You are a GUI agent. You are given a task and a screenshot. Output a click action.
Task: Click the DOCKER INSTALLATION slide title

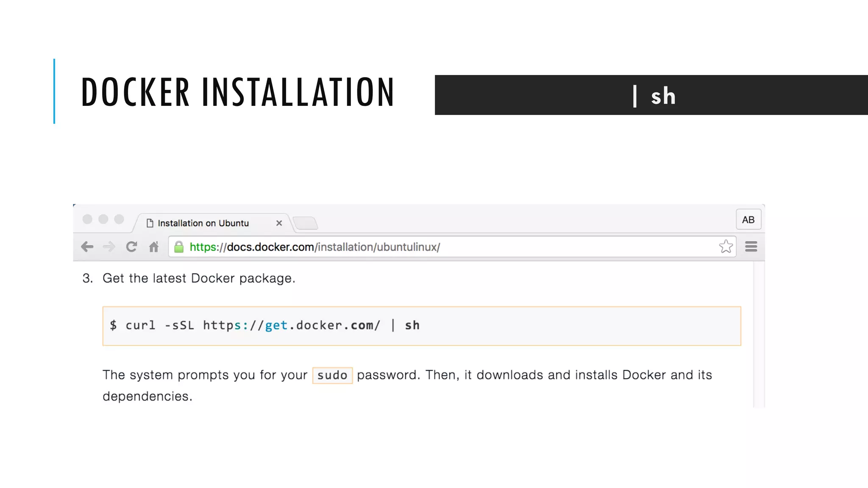click(238, 92)
